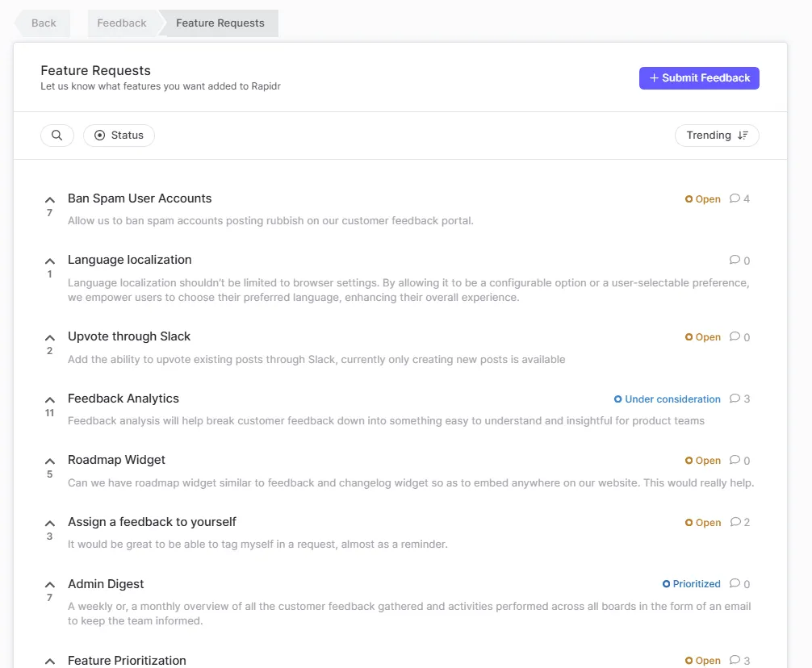Viewport: 812px width, 668px height.
Task: Toggle upvote on Assign a feedback to yourself
Action: [50, 523]
